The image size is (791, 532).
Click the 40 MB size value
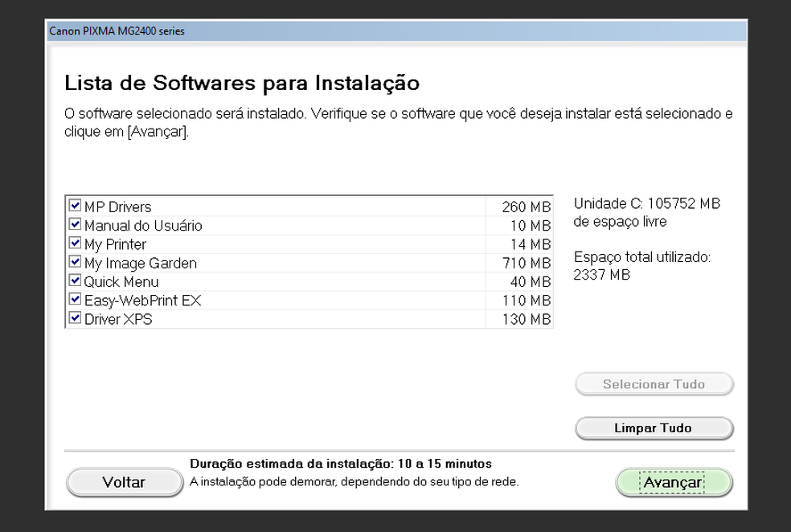(x=531, y=282)
